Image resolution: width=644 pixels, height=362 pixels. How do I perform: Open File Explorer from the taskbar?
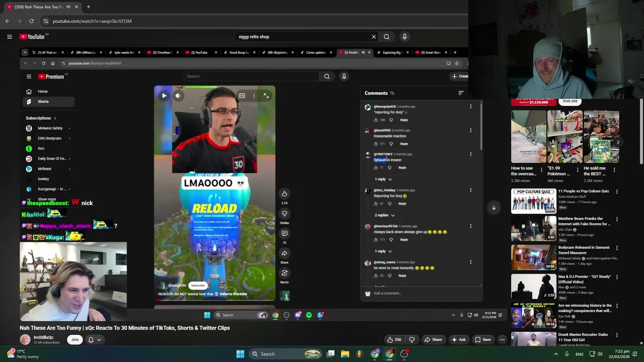345,354
